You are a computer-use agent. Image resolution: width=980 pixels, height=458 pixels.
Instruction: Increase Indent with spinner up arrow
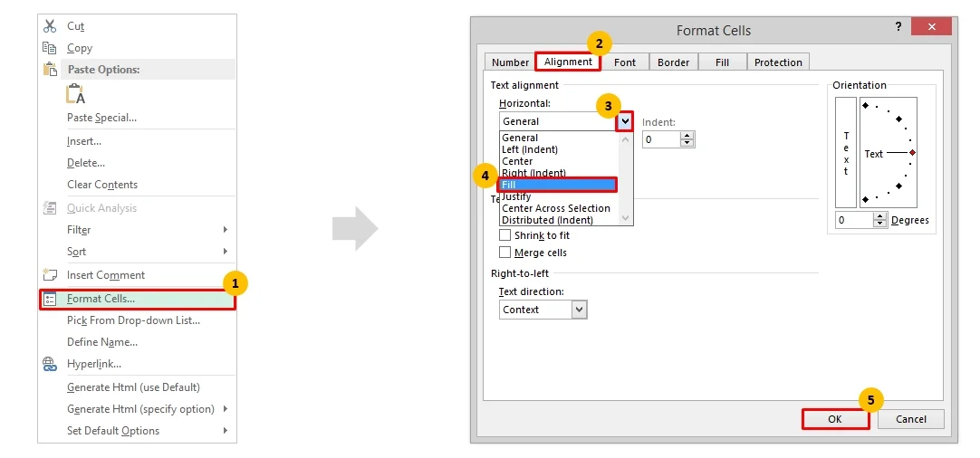[x=687, y=136]
